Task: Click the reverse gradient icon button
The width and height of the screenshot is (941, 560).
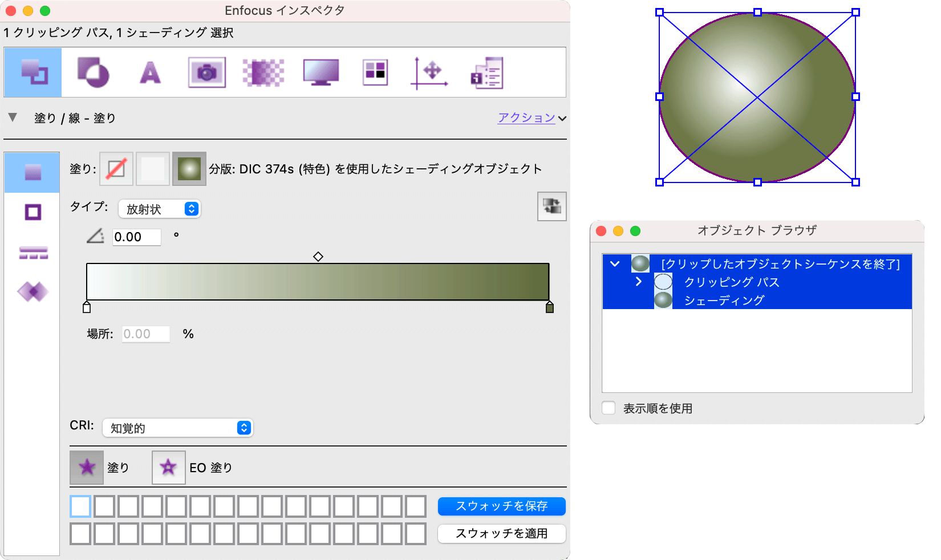Action: pyautogui.click(x=552, y=206)
